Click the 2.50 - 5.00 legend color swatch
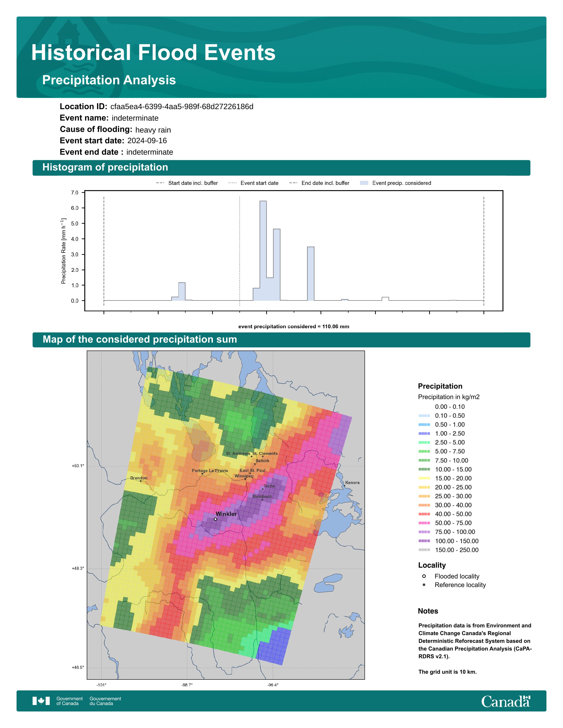Viewport: 563px width, 728px height. click(x=424, y=442)
